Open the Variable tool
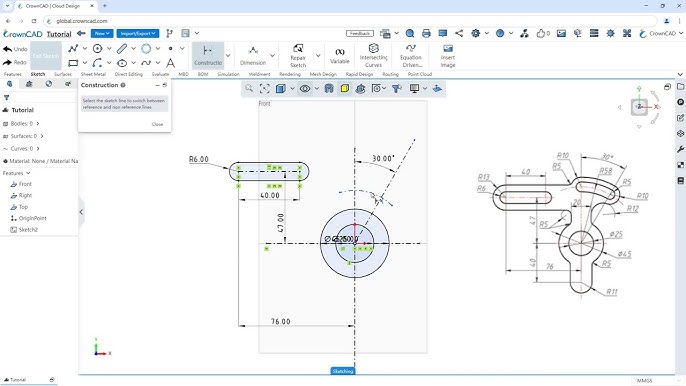 [340, 56]
